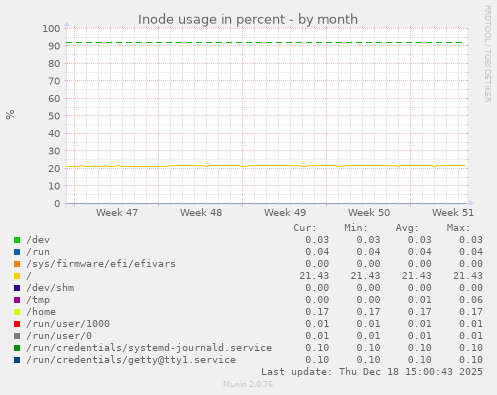Image resolution: width=497 pixels, height=395 pixels.
Task: Click the magenta /tmp legend swatch
Action: (17, 300)
